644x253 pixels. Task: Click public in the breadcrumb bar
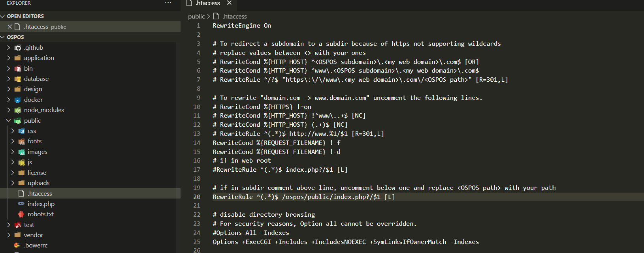pos(196,16)
